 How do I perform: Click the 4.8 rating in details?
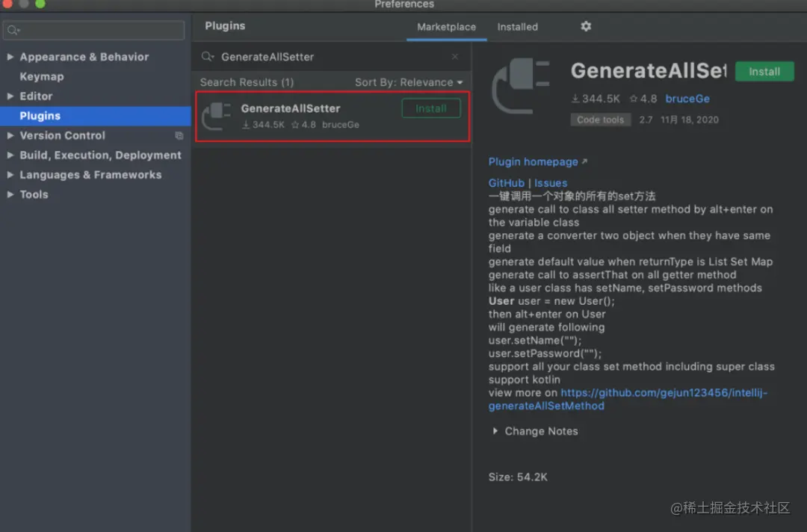[x=643, y=99]
